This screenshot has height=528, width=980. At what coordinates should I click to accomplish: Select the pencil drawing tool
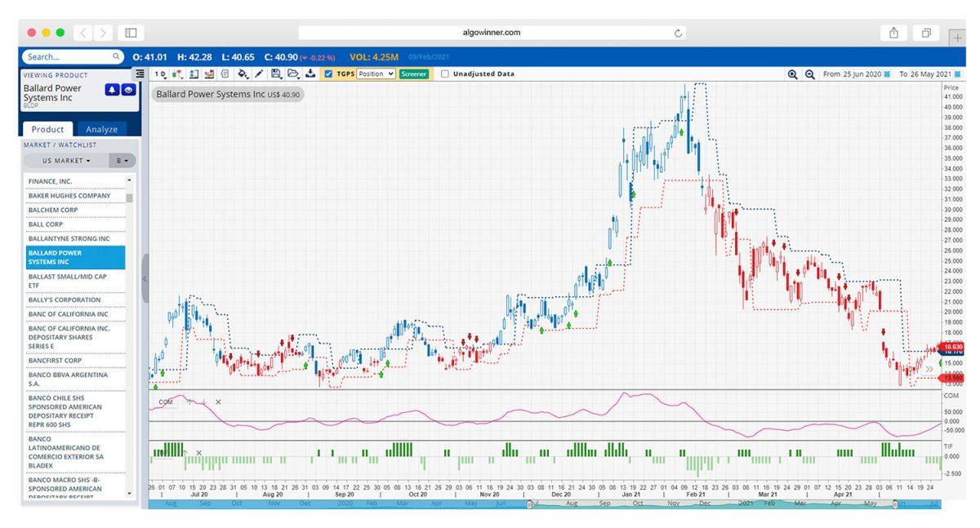[259, 73]
